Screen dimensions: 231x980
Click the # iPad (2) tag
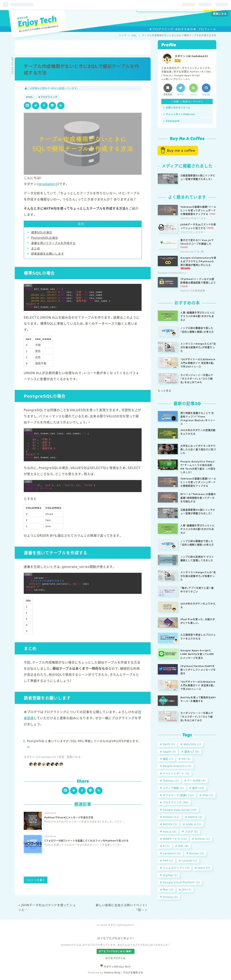(x=206, y=795)
